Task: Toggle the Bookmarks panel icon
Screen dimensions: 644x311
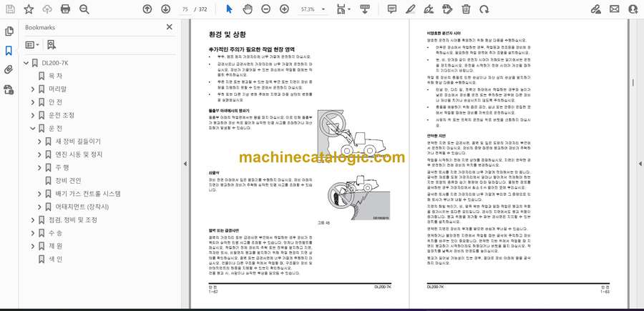Action: click(x=9, y=51)
